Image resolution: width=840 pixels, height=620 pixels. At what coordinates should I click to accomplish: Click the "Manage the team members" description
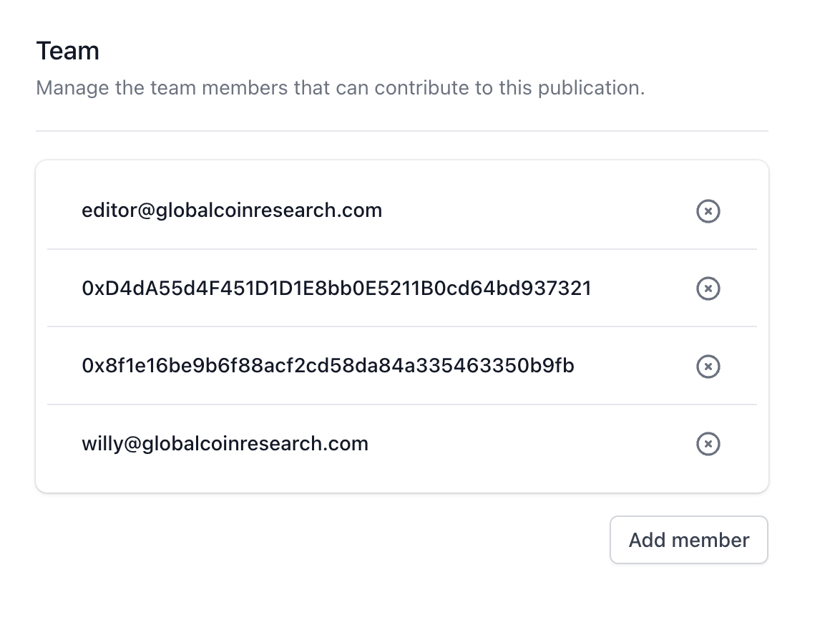pos(340,88)
